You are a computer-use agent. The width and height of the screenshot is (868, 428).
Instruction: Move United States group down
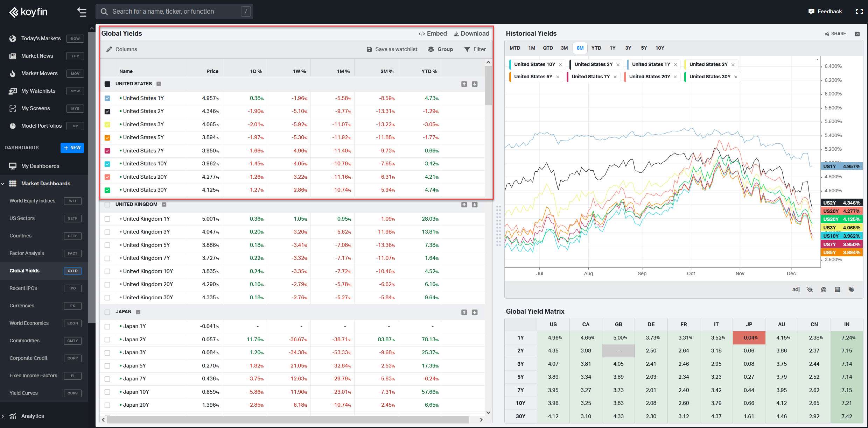[475, 84]
